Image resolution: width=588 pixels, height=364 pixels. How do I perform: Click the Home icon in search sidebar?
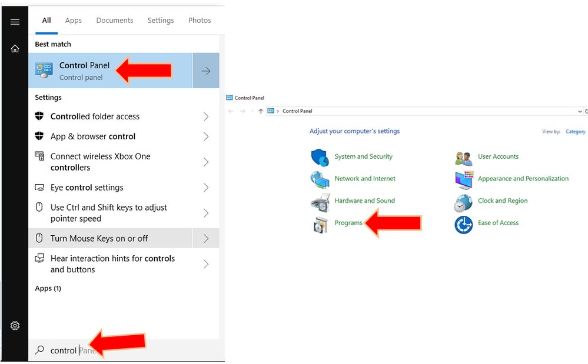tap(15, 49)
